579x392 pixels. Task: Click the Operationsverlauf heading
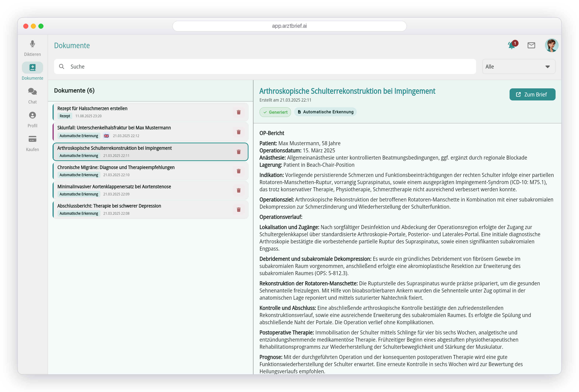(x=281, y=217)
